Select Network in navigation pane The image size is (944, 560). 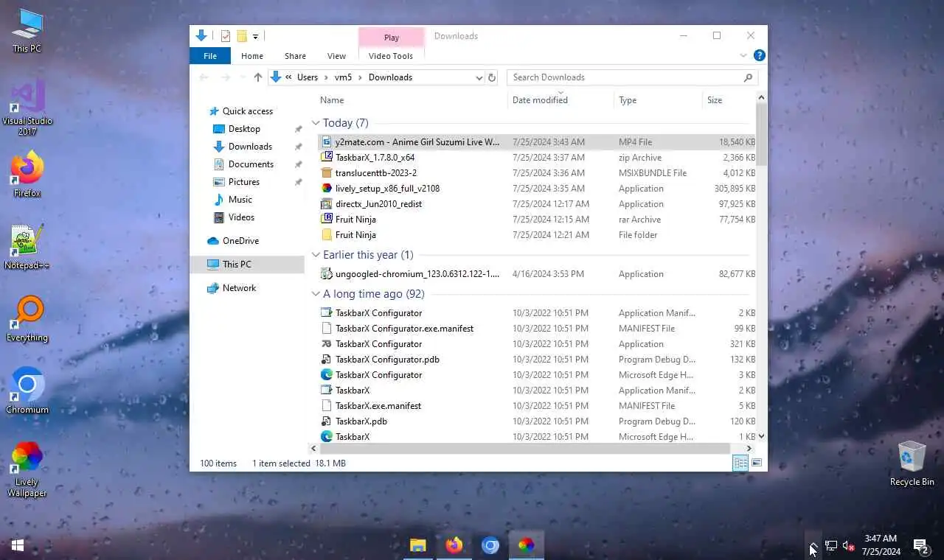[239, 288]
